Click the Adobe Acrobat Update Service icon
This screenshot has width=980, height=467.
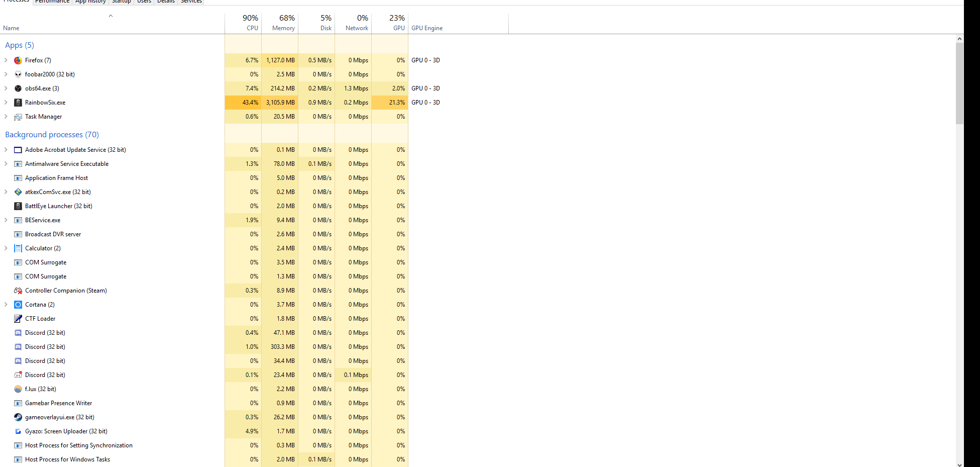click(18, 150)
